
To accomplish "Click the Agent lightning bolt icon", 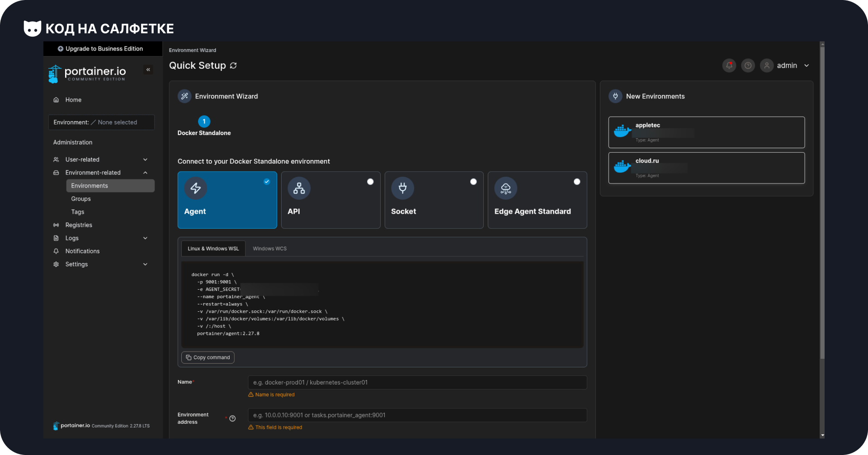I will (196, 188).
